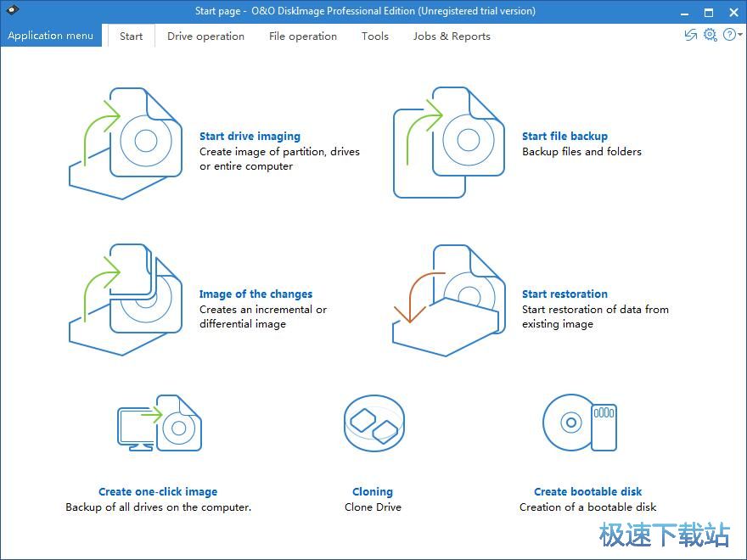Click the Start drive imaging icon

pyautogui.click(x=126, y=143)
